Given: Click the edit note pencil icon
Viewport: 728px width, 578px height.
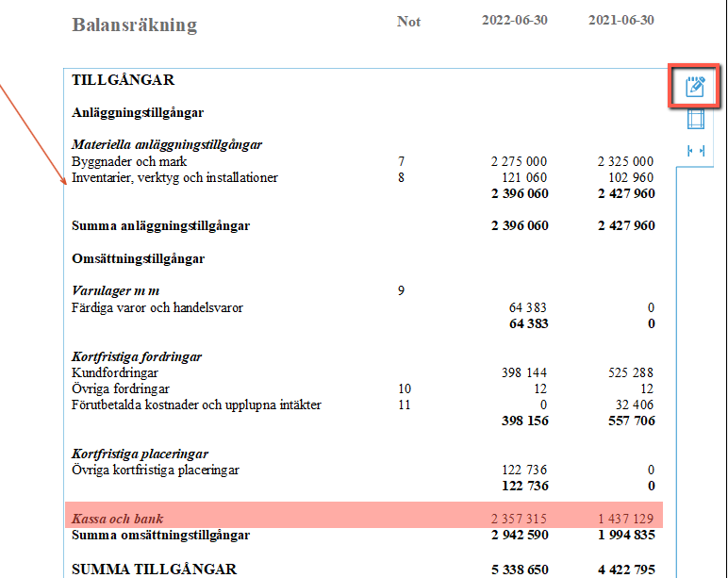Looking at the screenshot, I should pyautogui.click(x=695, y=87).
